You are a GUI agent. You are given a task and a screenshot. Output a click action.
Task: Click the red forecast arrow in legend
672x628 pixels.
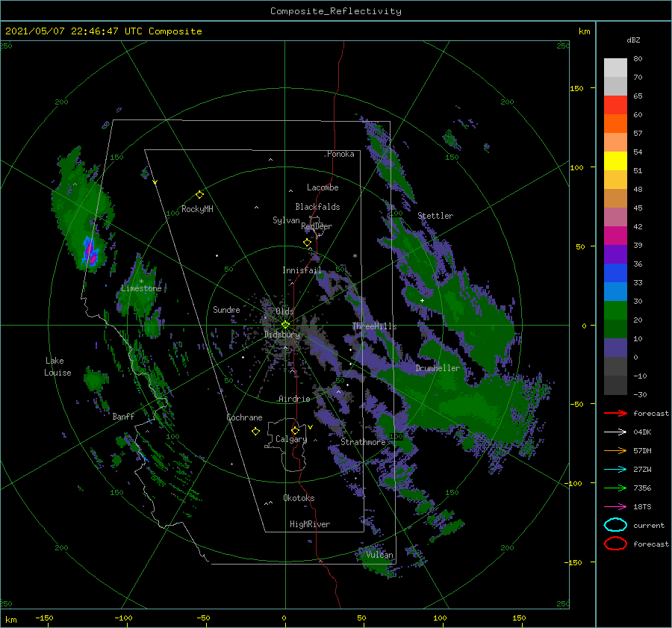point(615,413)
